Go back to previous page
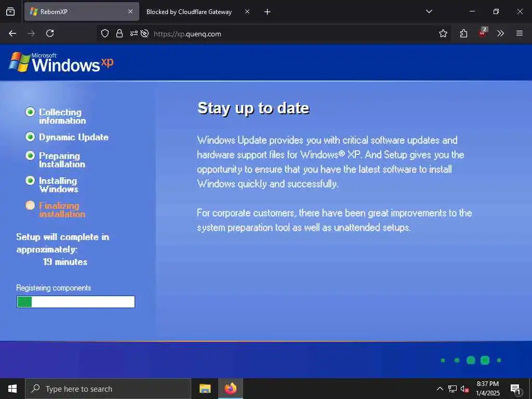Screen dimensions: 532x399 pyautogui.click(x=12, y=33)
